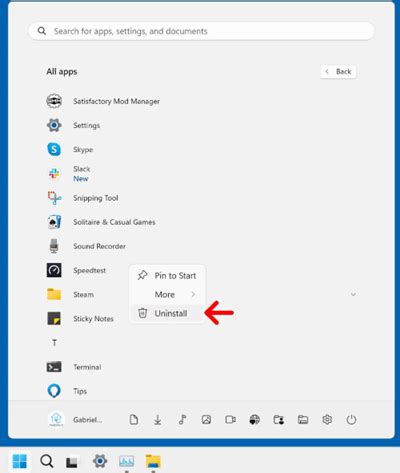Screen dimensions: 400x473
Task: Click the Gabriel account name
Action: [88, 420]
